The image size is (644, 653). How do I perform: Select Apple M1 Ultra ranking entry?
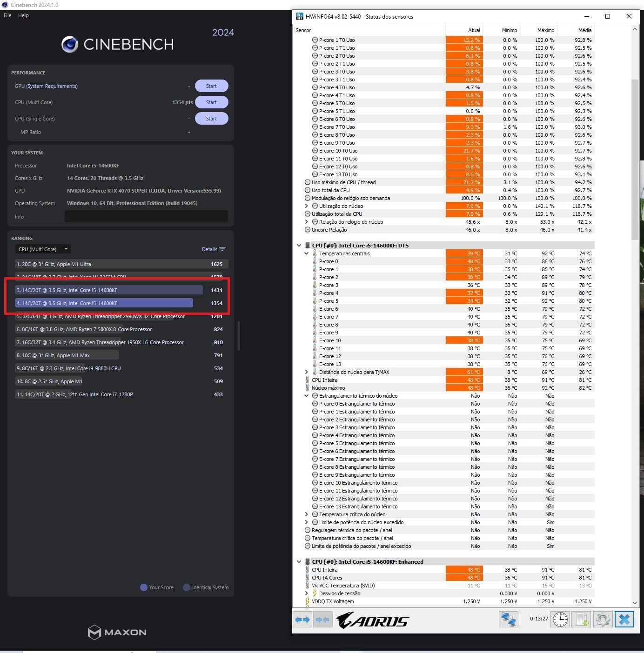point(121,264)
